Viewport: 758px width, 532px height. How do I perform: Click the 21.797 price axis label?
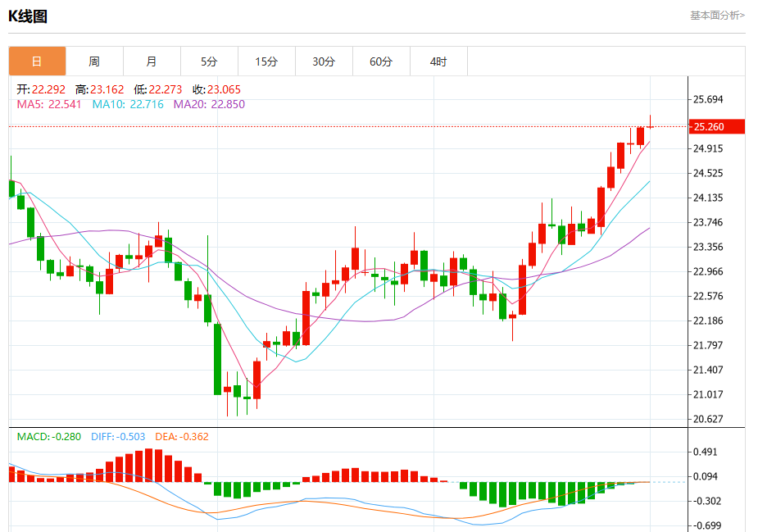pos(708,345)
